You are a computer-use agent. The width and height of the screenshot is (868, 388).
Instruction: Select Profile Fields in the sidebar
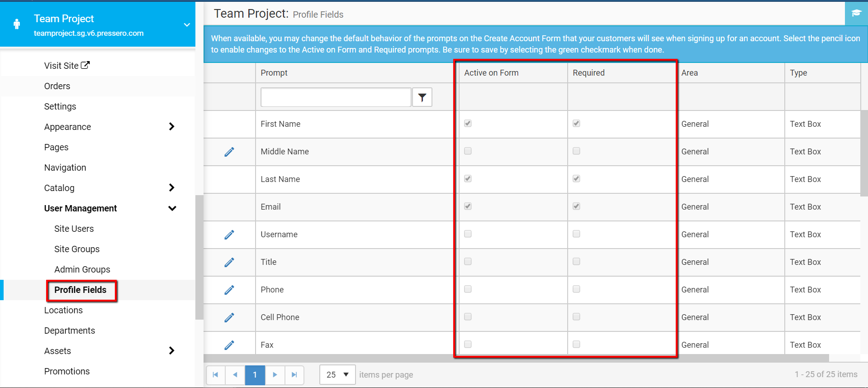(x=81, y=290)
